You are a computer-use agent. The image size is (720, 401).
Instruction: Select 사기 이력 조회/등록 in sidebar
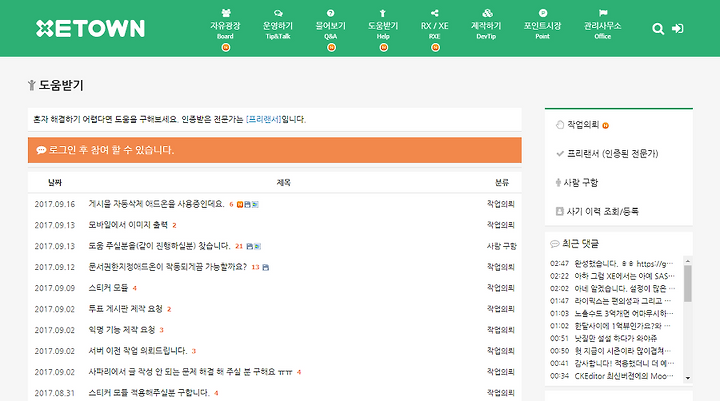pyautogui.click(x=602, y=211)
